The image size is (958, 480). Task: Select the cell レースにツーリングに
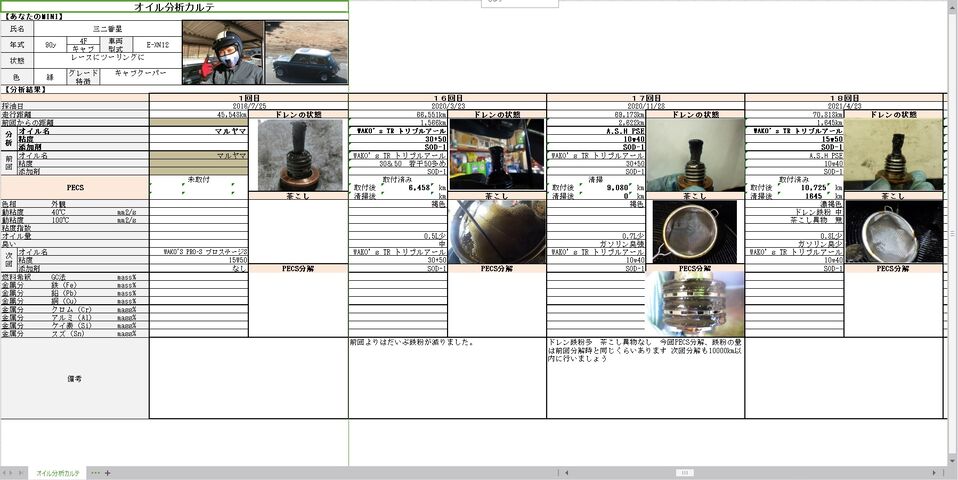click(108, 58)
